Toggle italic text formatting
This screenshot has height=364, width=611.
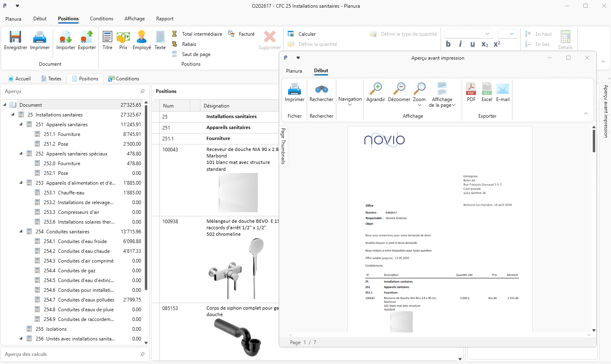pos(460,44)
